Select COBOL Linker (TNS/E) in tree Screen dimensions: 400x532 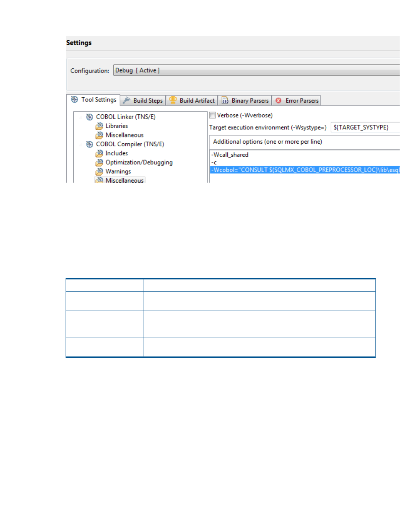(126, 117)
